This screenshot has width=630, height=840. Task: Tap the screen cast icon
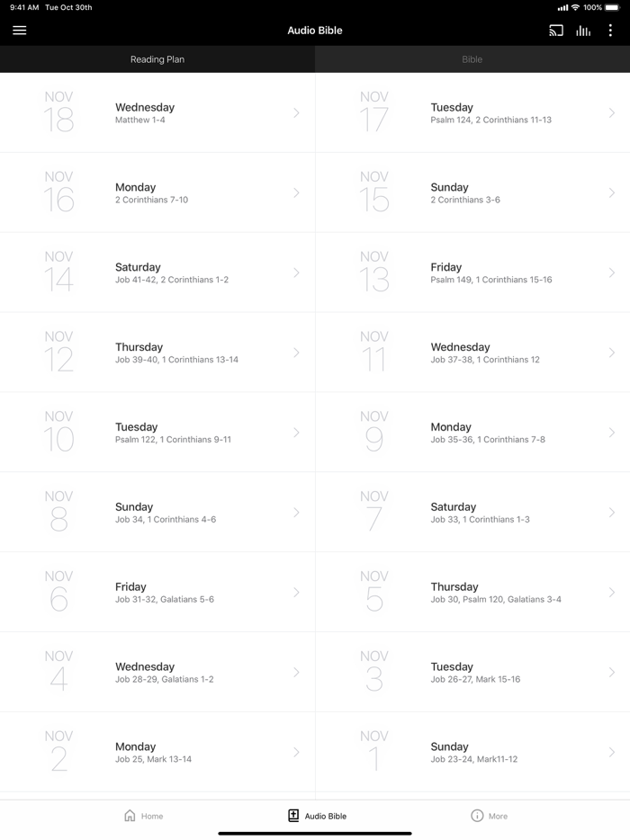pyautogui.click(x=556, y=31)
